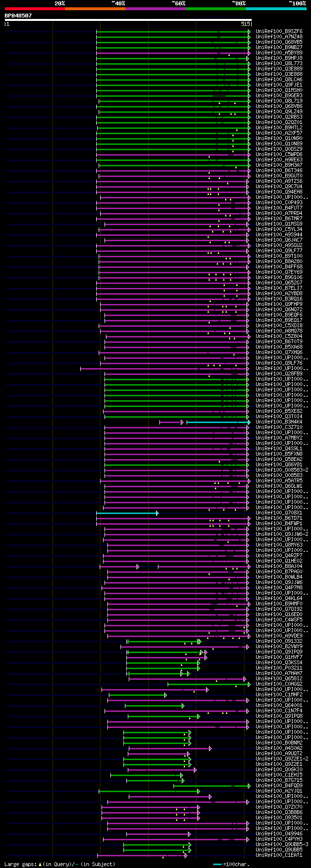The image size is (311, 868).
Task: Click the UniRef100_C1EAT1 label
Action: click(279, 855)
